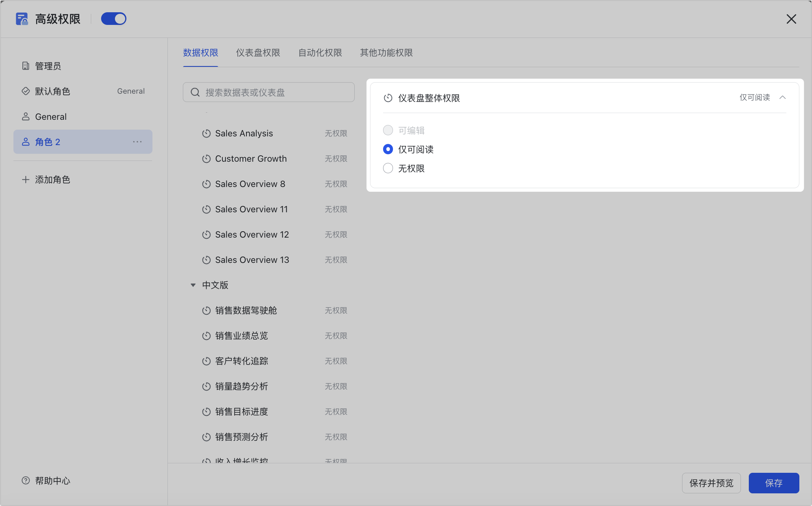This screenshot has width=812, height=506.
Task: Click Sales Overview 11 dashboard icon
Action: (206, 210)
